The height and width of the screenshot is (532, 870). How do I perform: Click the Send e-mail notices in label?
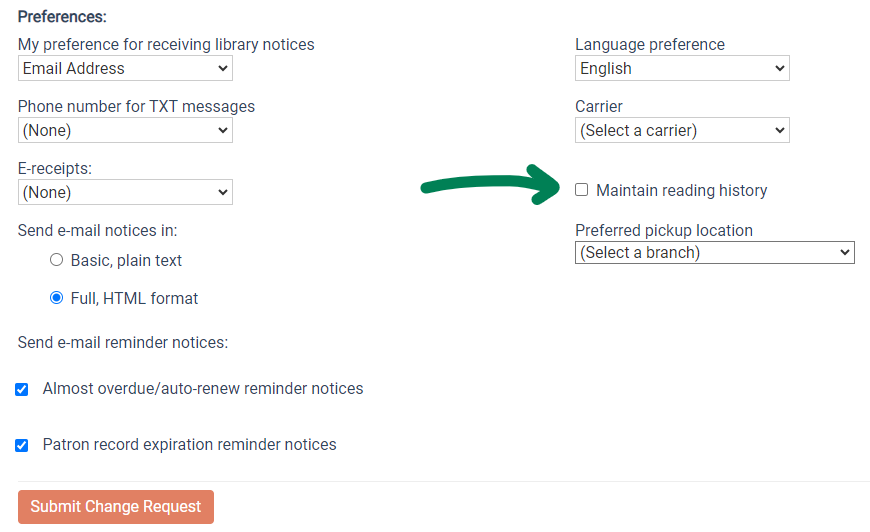(97, 231)
